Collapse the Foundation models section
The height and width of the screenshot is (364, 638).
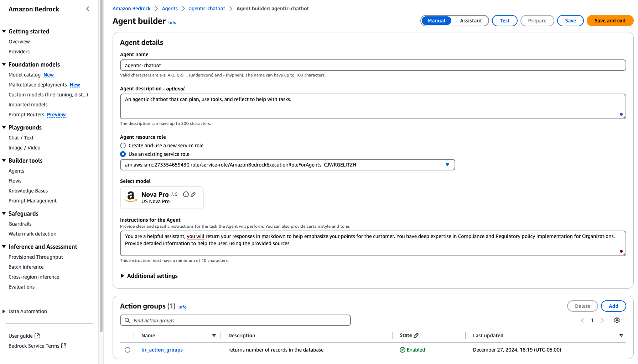click(x=4, y=64)
